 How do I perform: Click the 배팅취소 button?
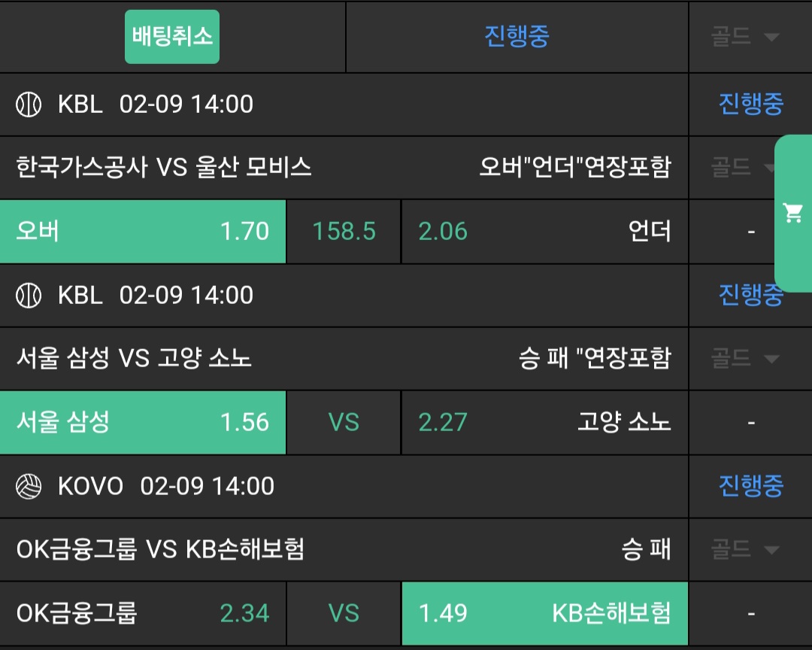pos(172,37)
